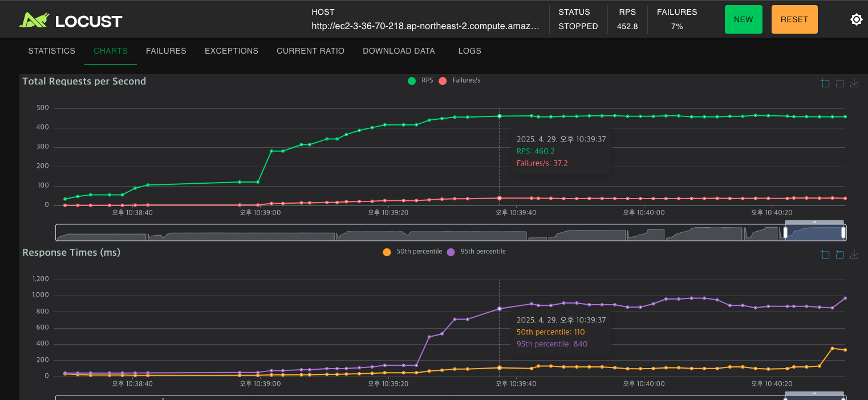Go to the Download Data tab
The width and height of the screenshot is (868, 400).
(399, 51)
